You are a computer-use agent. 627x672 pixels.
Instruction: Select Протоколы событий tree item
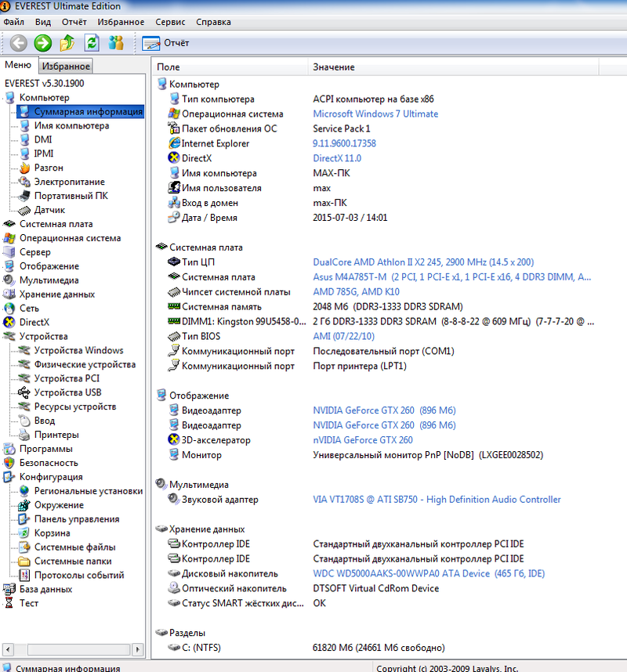pyautogui.click(x=79, y=575)
